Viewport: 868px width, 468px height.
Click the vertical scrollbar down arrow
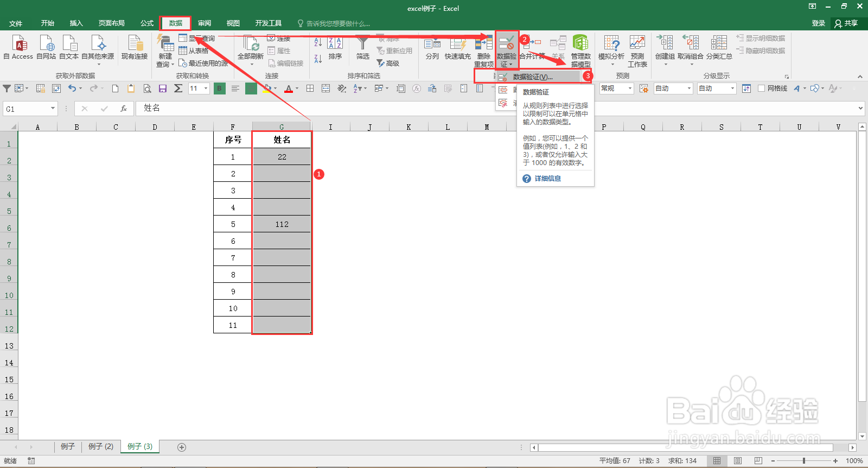[863, 436]
